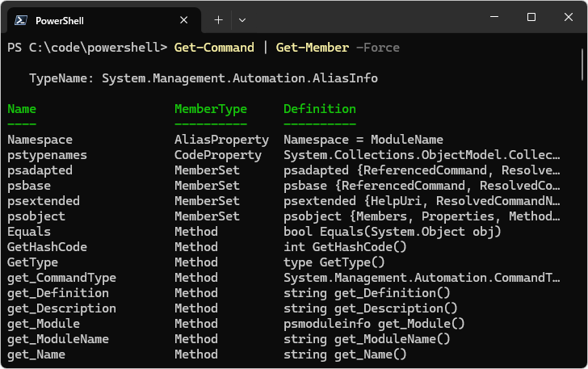588x369 pixels.
Task: Click the Definition column header
Action: click(x=319, y=109)
